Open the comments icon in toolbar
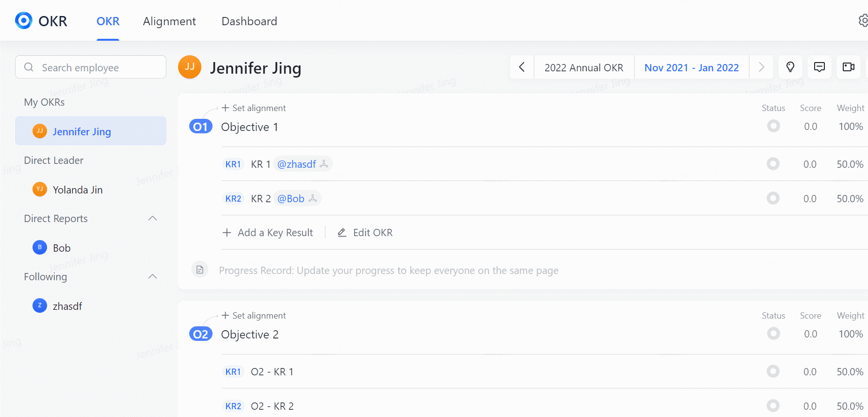This screenshot has width=868, height=417. pos(819,67)
